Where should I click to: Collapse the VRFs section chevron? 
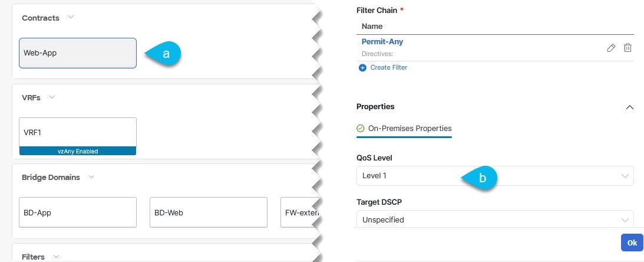[52, 97]
